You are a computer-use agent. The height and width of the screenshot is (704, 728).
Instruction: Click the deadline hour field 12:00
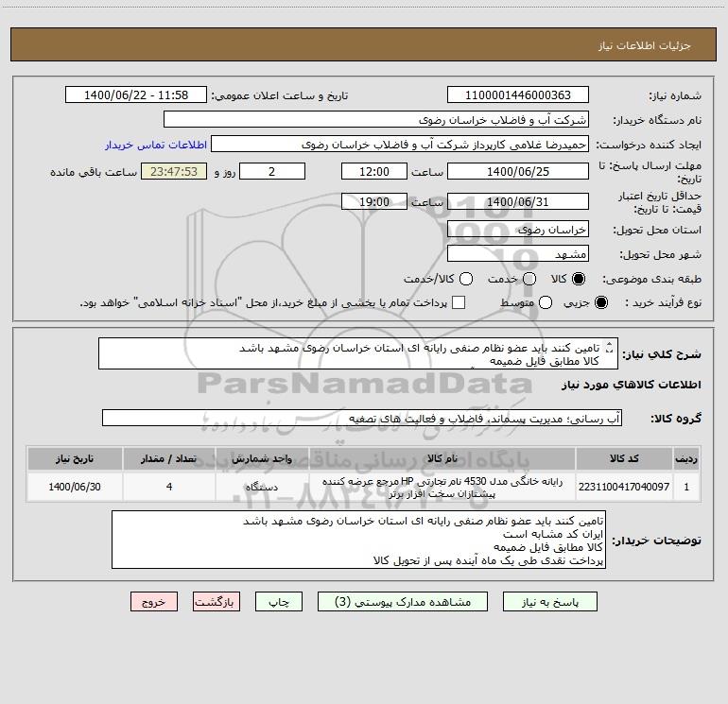pyautogui.click(x=374, y=171)
